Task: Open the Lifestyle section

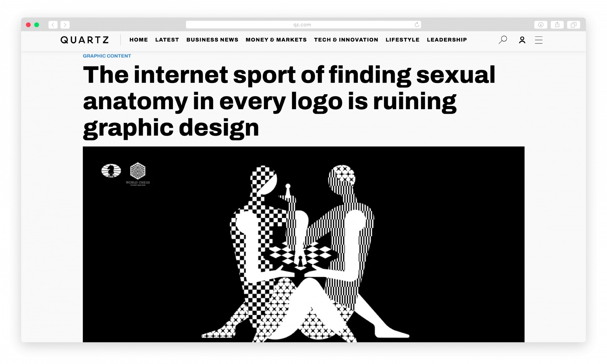Action: (403, 40)
